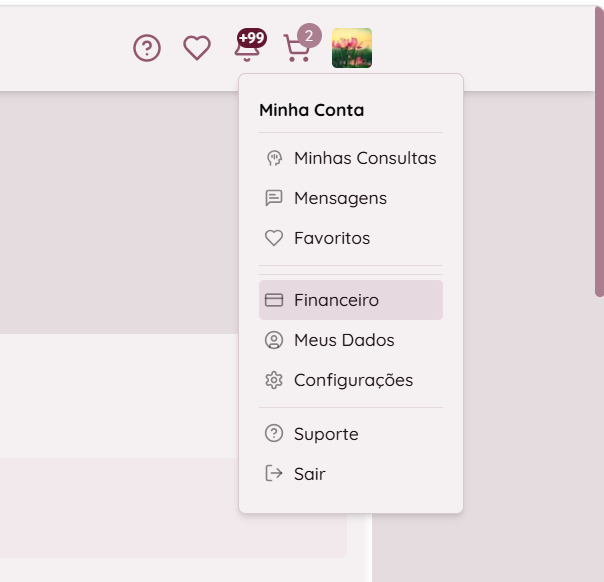Open the shopping cart icon
604x582 pixels.
pos(297,49)
